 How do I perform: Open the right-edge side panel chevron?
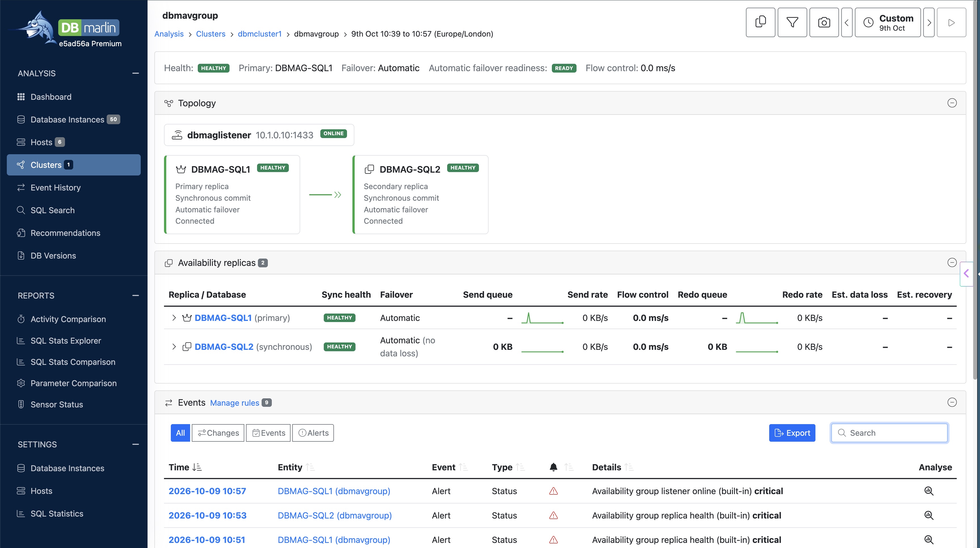[966, 274]
